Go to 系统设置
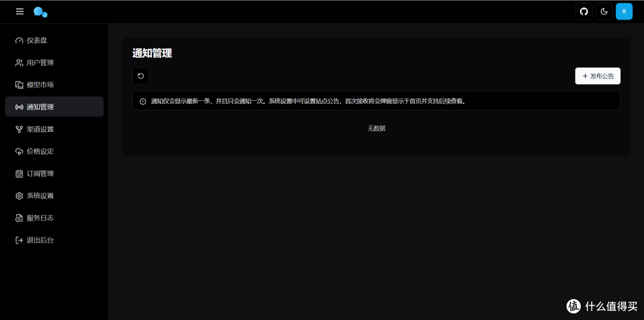This screenshot has height=320, width=644. [54, 196]
